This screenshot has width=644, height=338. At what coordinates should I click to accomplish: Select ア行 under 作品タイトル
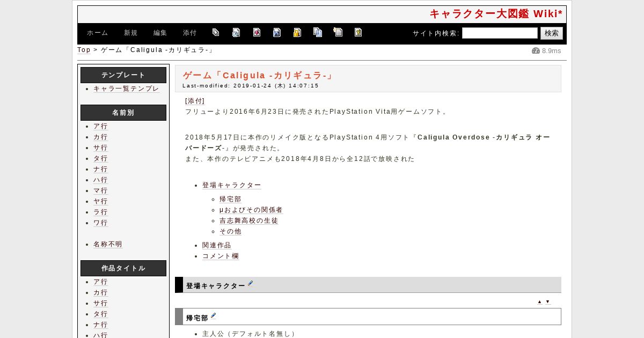click(x=100, y=282)
